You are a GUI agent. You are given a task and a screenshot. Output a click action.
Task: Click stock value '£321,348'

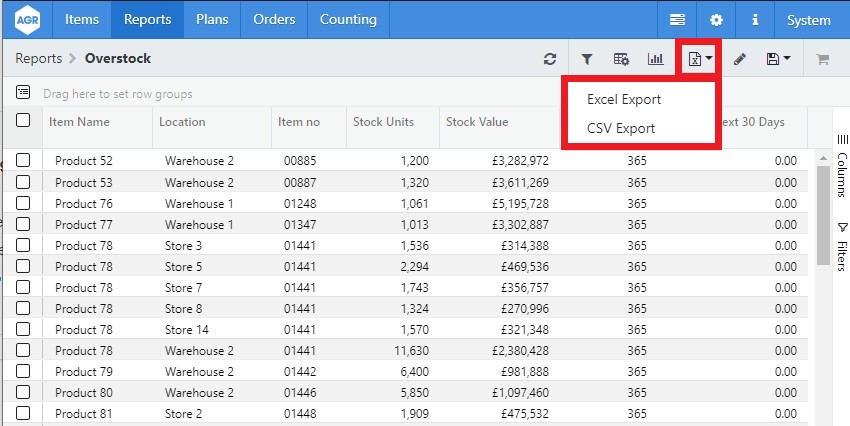pyautogui.click(x=525, y=330)
